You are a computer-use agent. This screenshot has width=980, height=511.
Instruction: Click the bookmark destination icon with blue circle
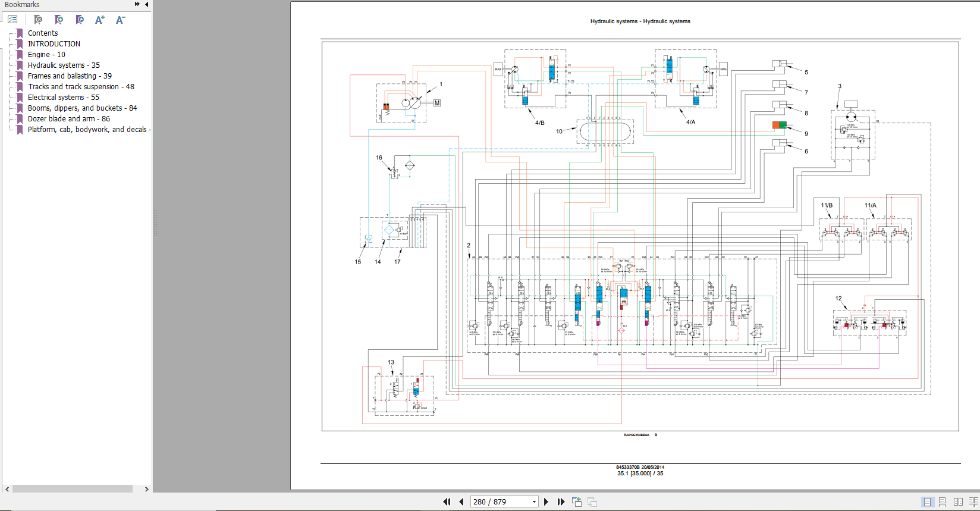[x=80, y=20]
